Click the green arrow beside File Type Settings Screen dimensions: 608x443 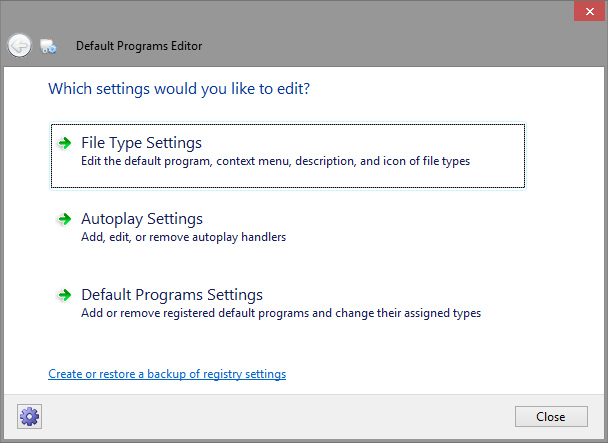click(65, 143)
